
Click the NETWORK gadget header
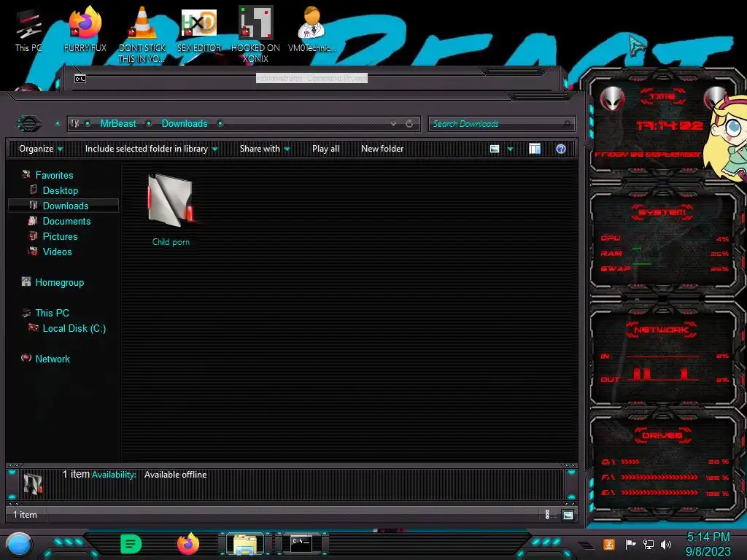coord(661,330)
